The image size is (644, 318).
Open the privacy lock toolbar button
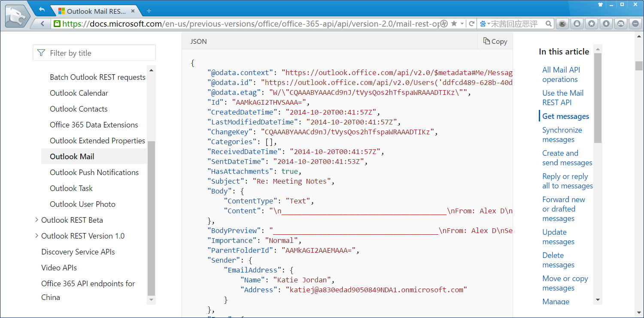pyautogui.click(x=577, y=24)
